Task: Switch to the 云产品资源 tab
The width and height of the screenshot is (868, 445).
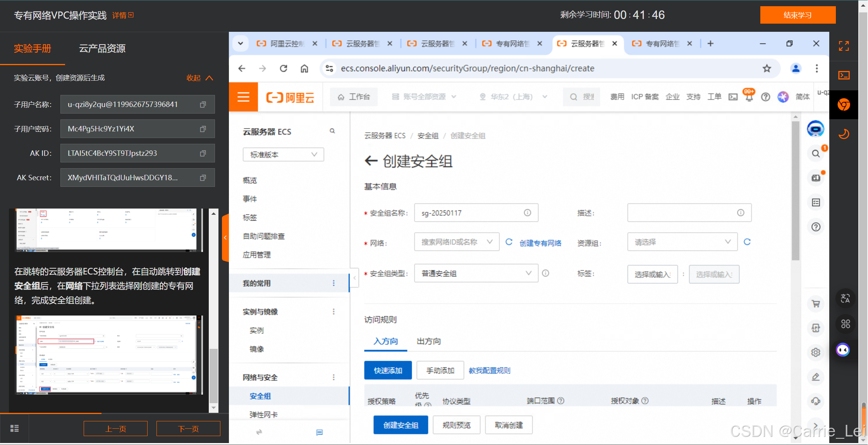Action: [102, 48]
